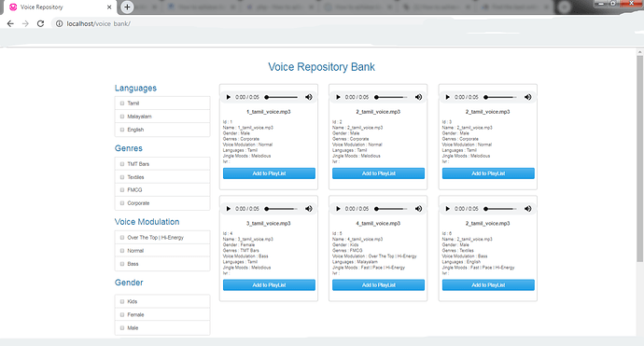This screenshot has height=346, width=644.
Task: Add 1_tamil_voice.mp3 to playlist
Action: 269,173
